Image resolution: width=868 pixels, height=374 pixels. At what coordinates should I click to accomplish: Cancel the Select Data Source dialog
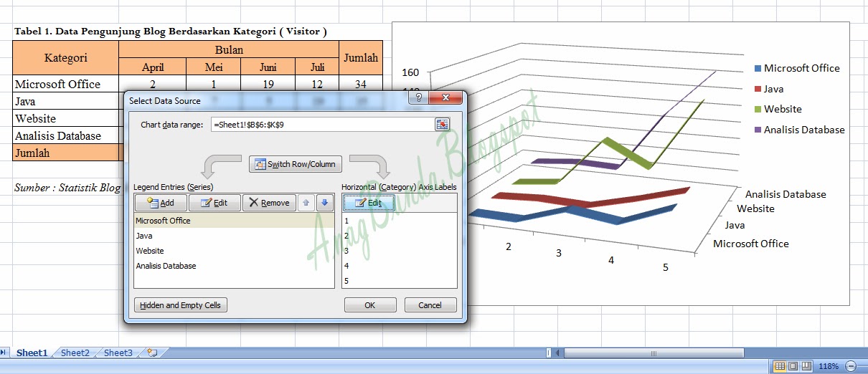tap(430, 305)
